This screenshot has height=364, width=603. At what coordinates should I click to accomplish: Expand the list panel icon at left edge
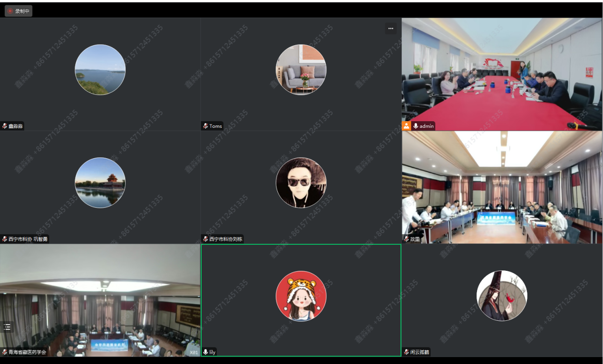pyautogui.click(x=7, y=327)
